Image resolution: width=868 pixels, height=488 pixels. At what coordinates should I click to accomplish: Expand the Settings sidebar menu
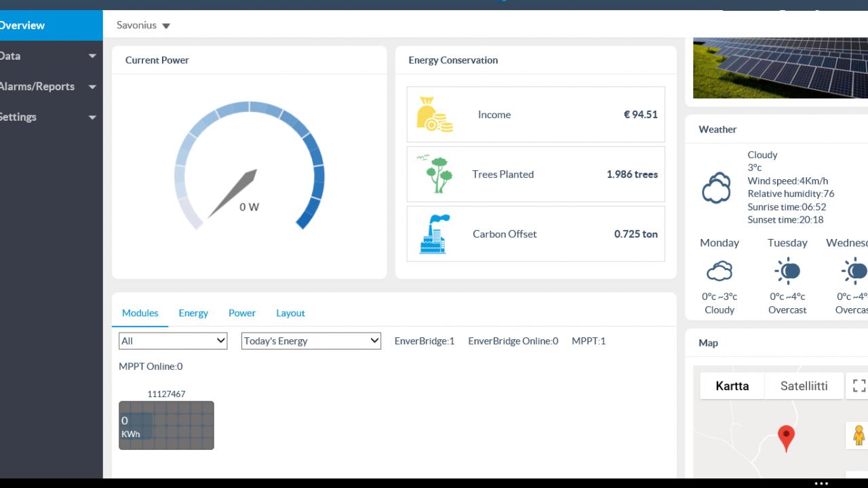point(52,117)
